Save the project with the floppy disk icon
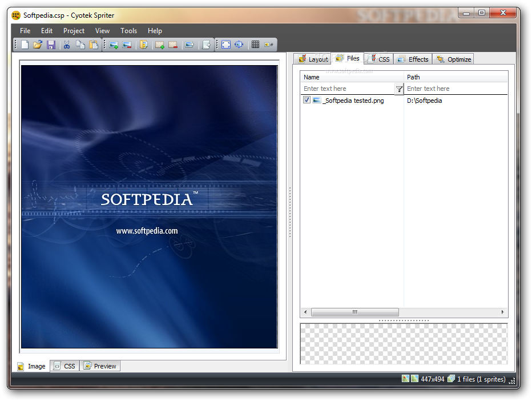Image resolution: width=532 pixels, height=401 pixels. (x=51, y=45)
